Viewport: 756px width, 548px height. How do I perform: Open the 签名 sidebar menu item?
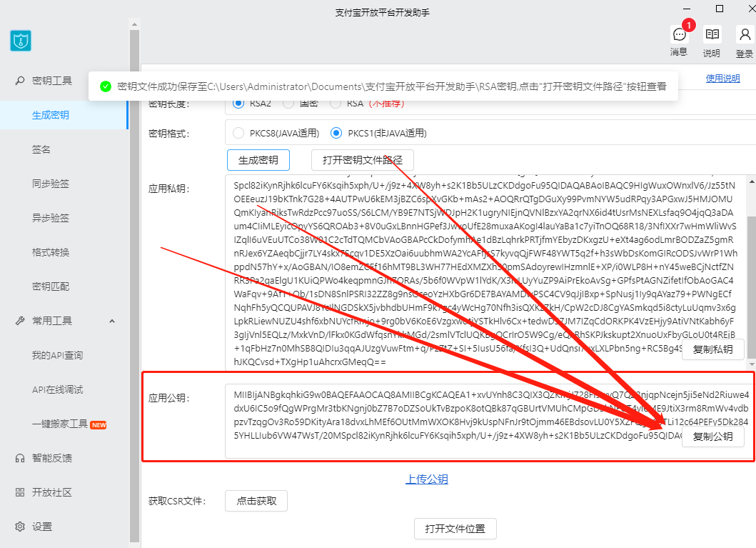coord(41,149)
